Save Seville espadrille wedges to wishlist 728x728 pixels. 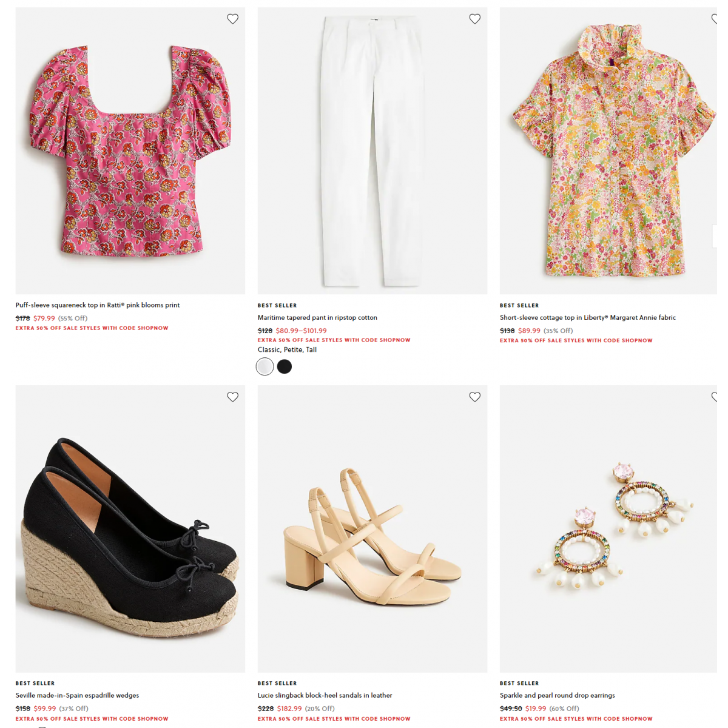(232, 397)
